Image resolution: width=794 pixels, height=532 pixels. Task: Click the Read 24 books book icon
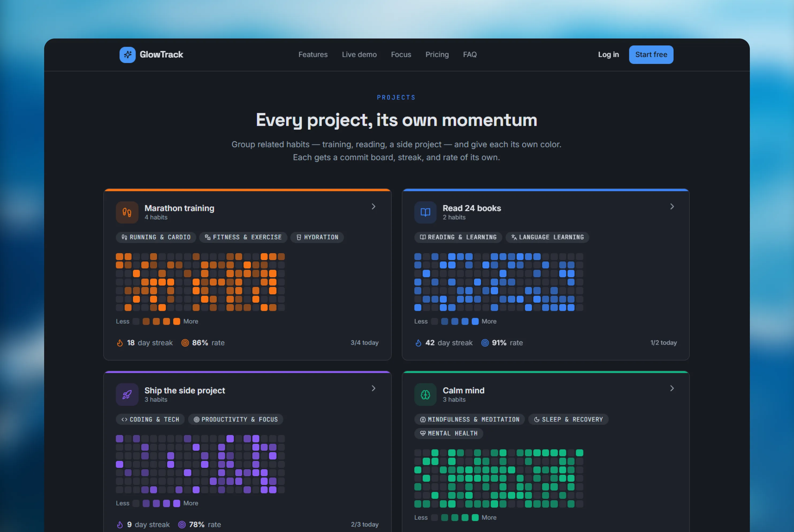[x=425, y=212]
